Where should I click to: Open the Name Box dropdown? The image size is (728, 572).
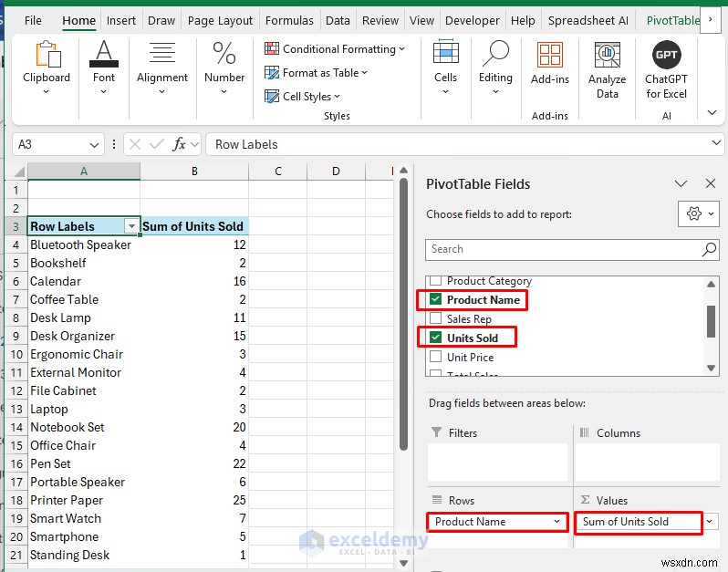94,145
